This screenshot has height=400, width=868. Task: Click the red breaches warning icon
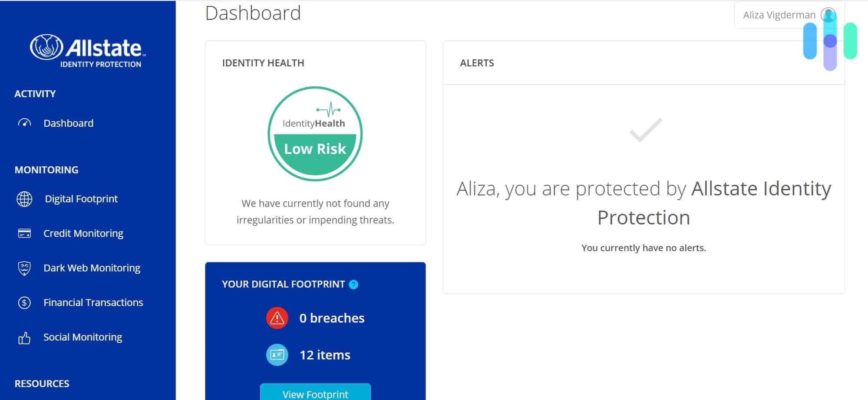277,318
